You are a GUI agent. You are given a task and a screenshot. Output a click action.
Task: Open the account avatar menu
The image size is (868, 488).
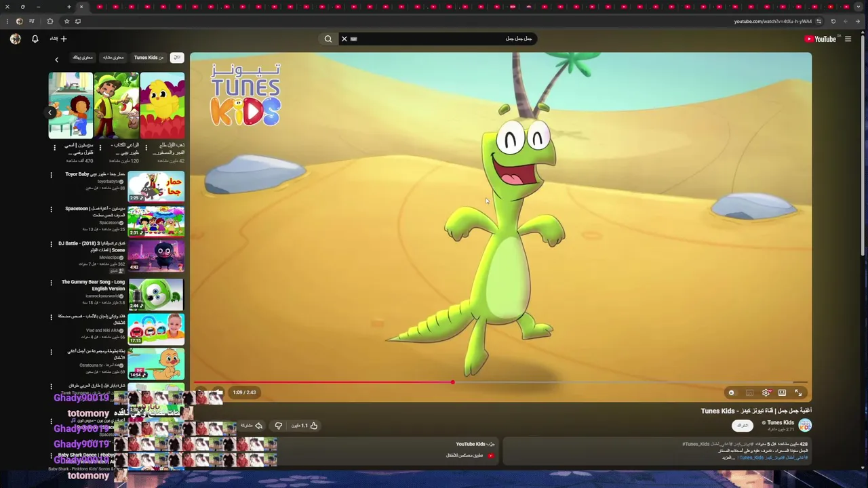pos(16,39)
